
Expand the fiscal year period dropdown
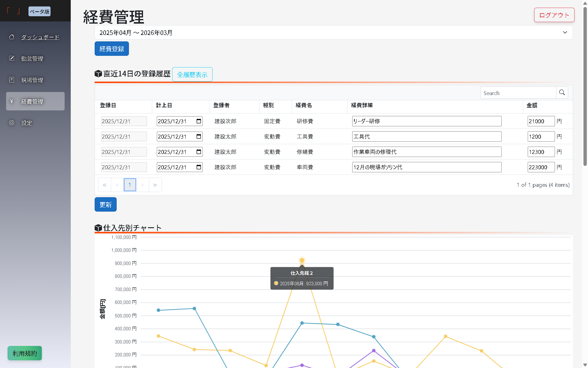[565, 32]
